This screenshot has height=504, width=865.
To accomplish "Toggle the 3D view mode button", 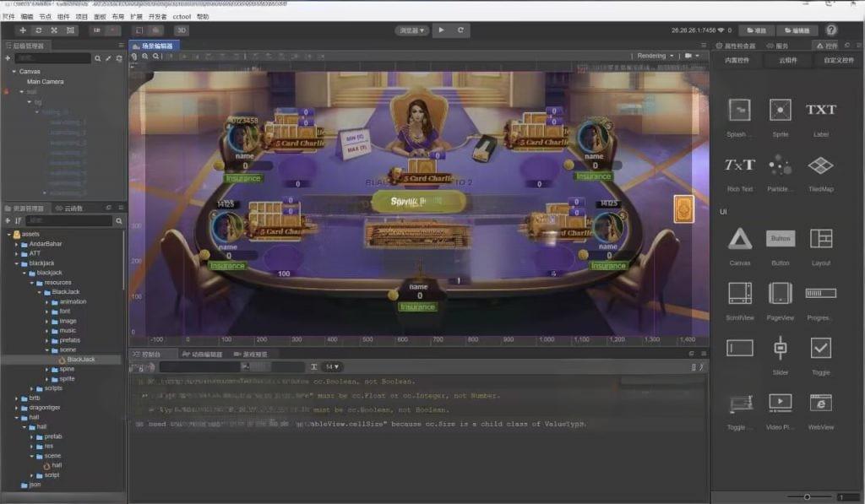I will [x=181, y=30].
